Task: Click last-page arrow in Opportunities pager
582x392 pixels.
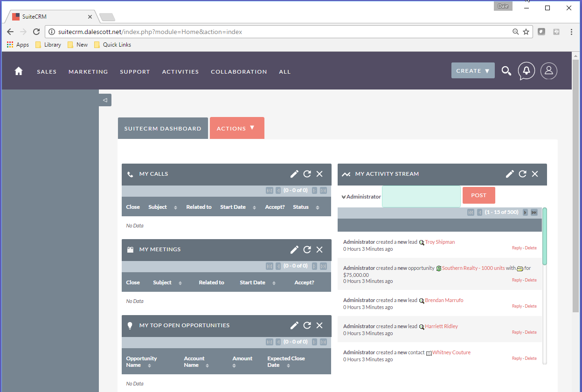Action: [x=323, y=342]
